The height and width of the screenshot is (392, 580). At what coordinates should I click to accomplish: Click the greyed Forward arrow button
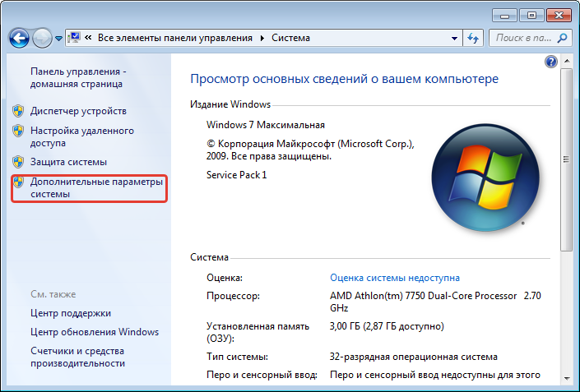(x=42, y=38)
